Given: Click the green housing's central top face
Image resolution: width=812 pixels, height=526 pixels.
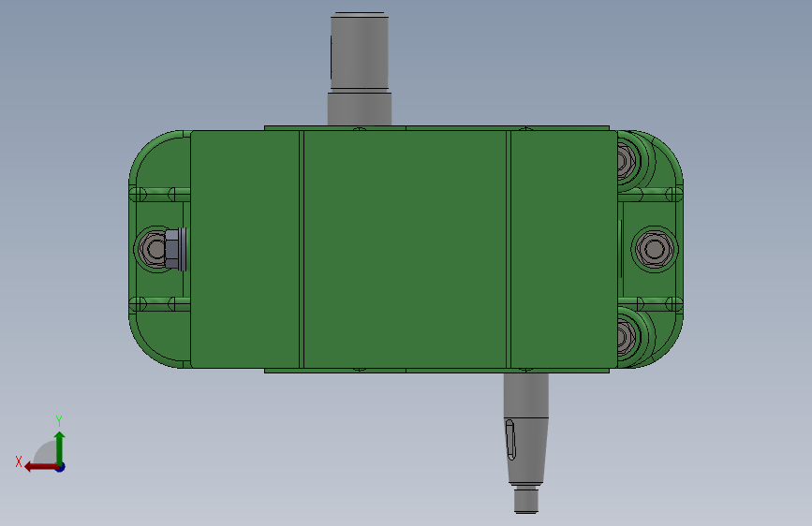Looking at the screenshot, I should click(405, 249).
